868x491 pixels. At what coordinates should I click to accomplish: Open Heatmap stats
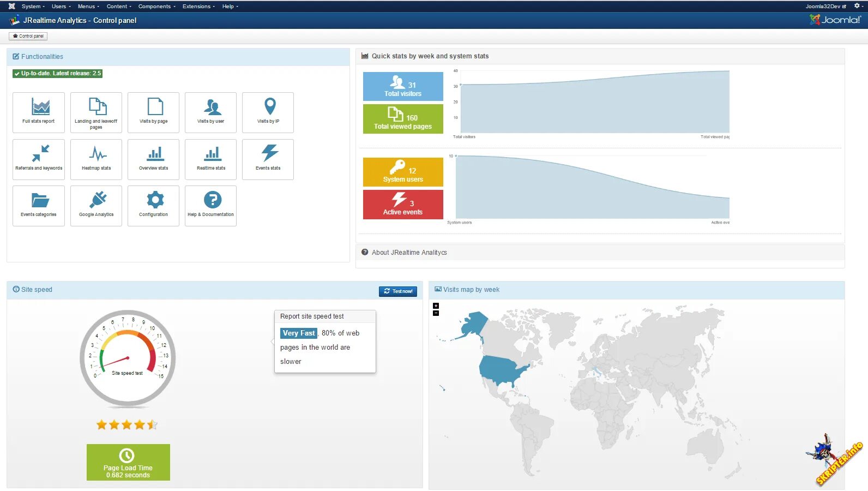click(96, 159)
